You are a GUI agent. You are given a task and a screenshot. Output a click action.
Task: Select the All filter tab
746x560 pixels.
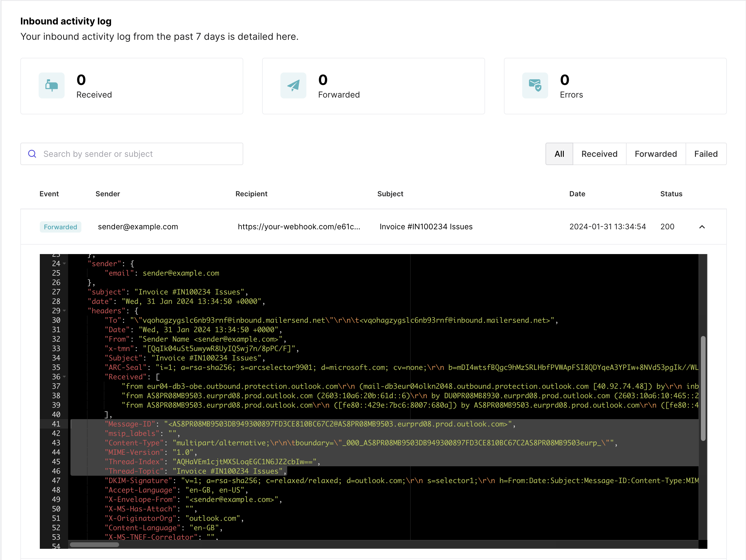click(x=559, y=154)
